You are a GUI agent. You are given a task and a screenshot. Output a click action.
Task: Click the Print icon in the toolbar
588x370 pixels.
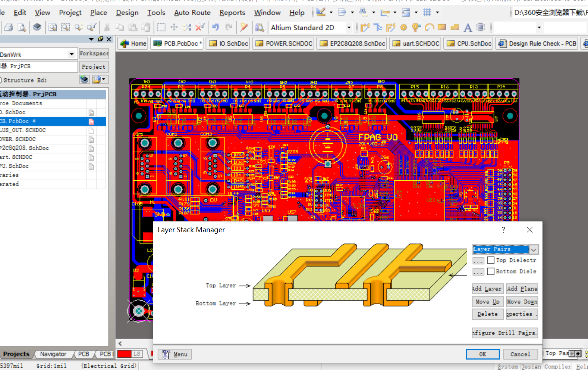[9, 27]
